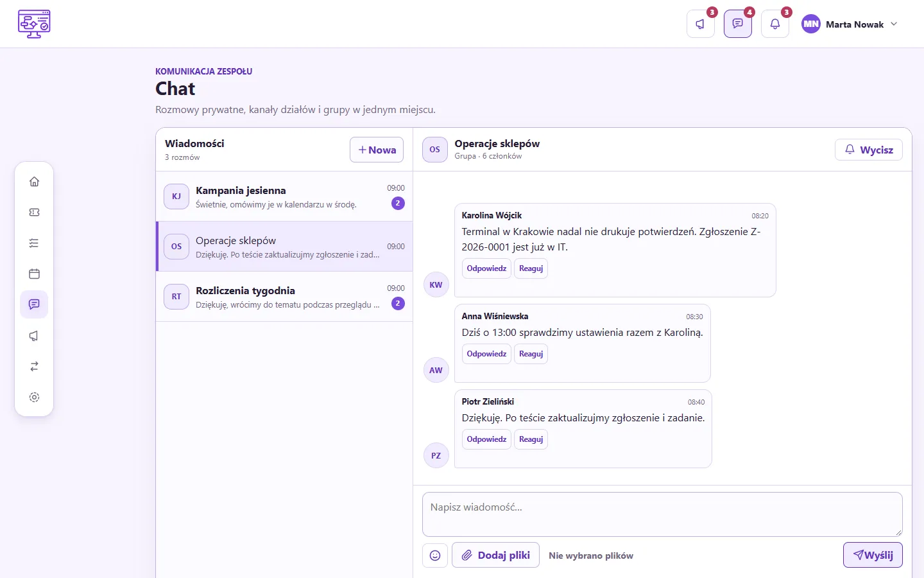Open the emoji picker smiley

[x=435, y=556]
